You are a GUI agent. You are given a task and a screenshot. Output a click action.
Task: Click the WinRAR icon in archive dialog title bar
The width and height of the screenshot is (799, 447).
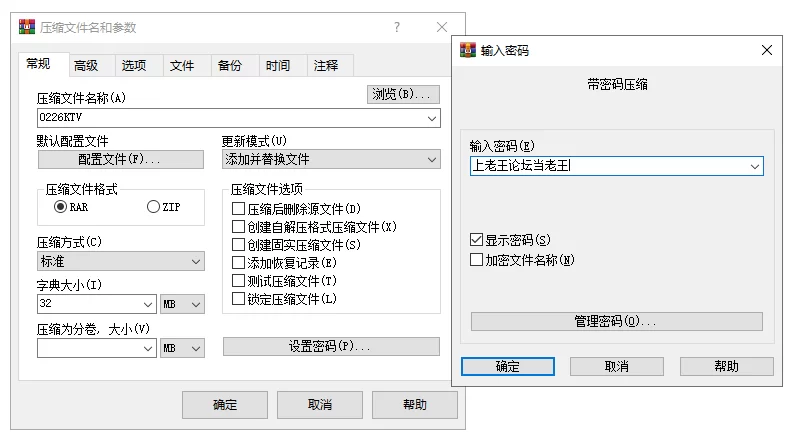[x=27, y=28]
